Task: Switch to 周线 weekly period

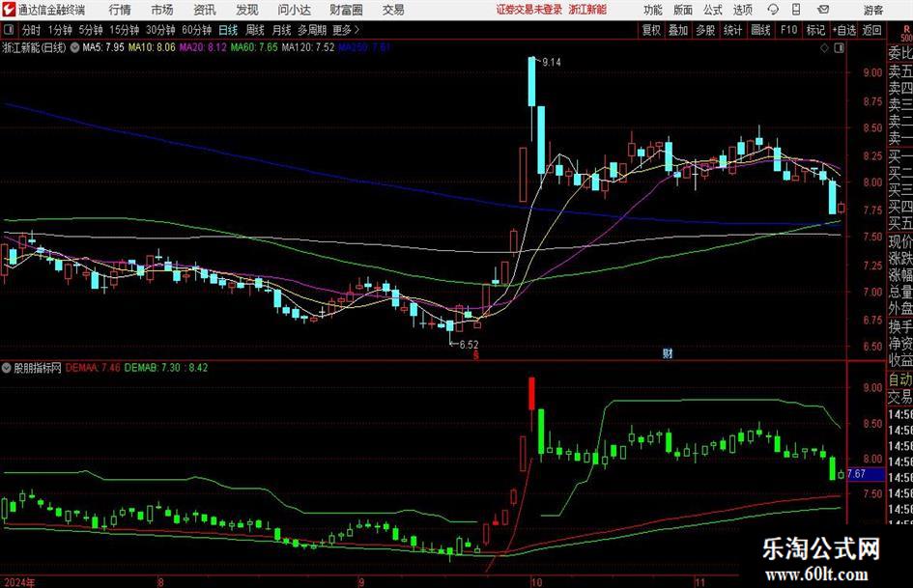Action: click(x=254, y=30)
